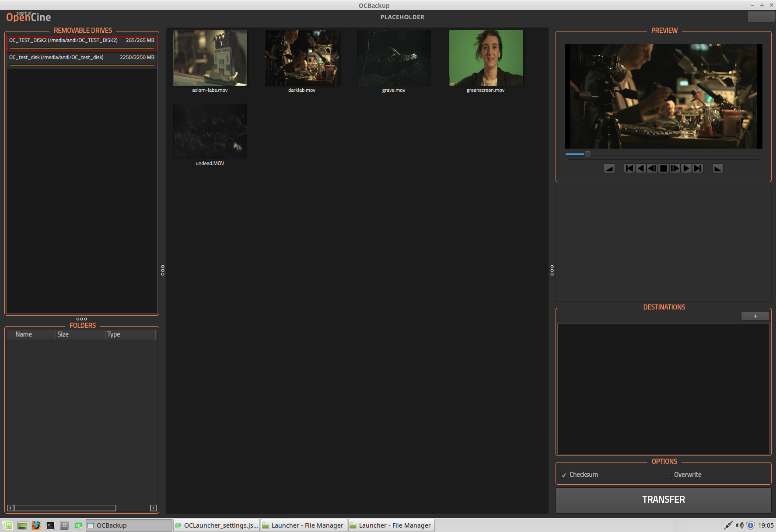Add a destination with the plus button
The height and width of the screenshot is (532, 776).
(x=755, y=316)
